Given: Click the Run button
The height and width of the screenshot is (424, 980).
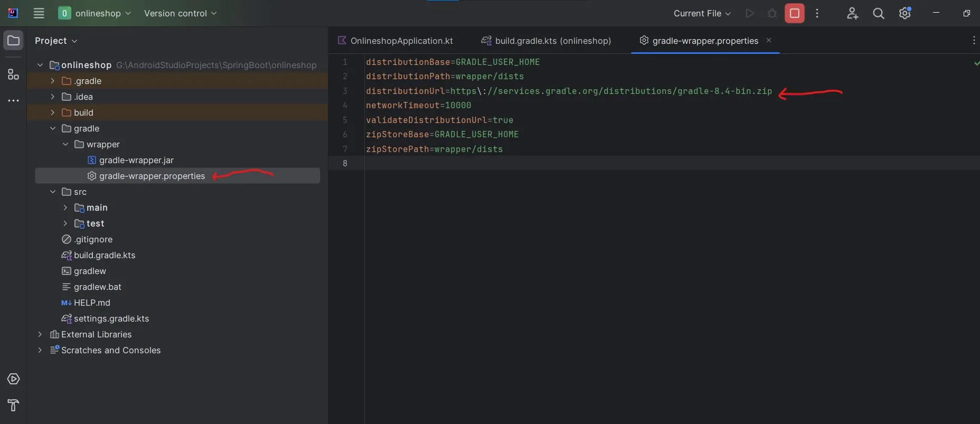Looking at the screenshot, I should coord(749,13).
